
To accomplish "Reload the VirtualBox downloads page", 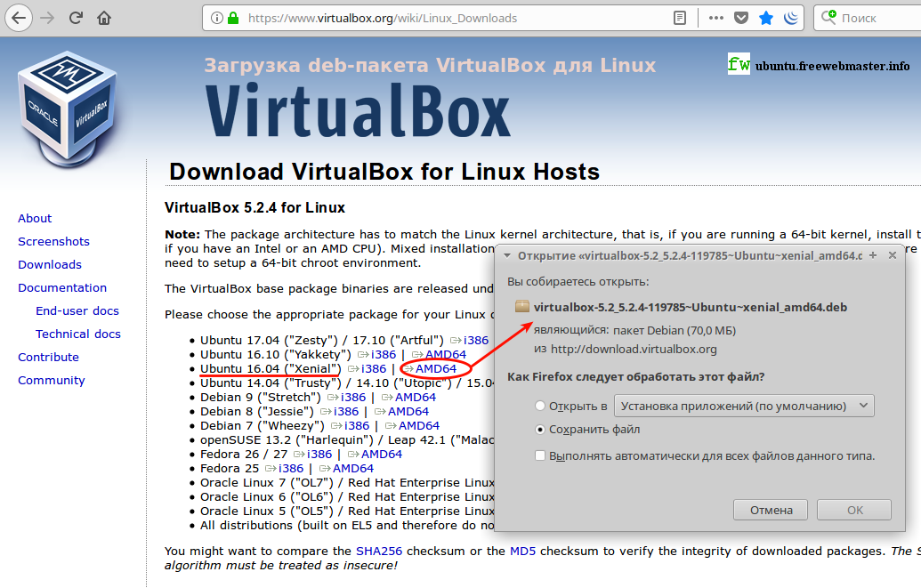I will click(x=76, y=18).
